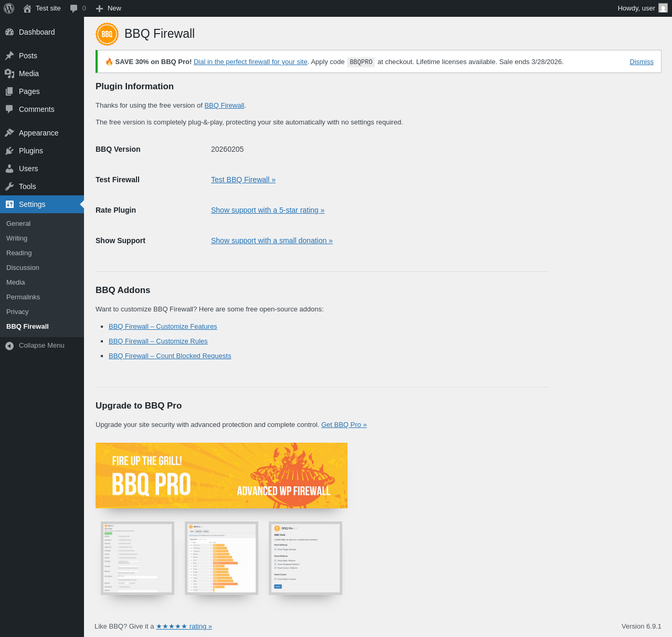Click the Collapse Menu arrow icon

tap(9, 346)
